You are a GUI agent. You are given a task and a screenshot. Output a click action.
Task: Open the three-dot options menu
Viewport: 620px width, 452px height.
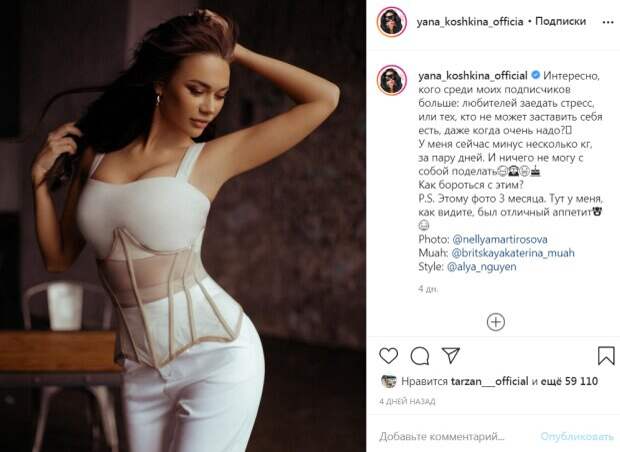[608, 22]
